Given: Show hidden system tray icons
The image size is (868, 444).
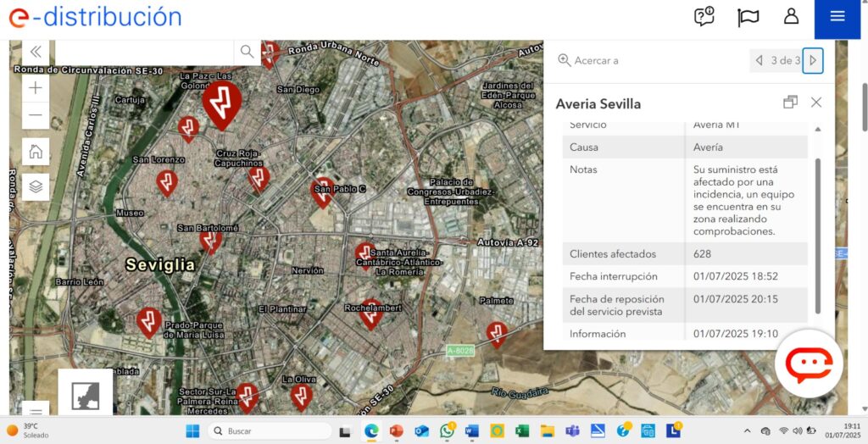Looking at the screenshot, I should click(x=748, y=430).
